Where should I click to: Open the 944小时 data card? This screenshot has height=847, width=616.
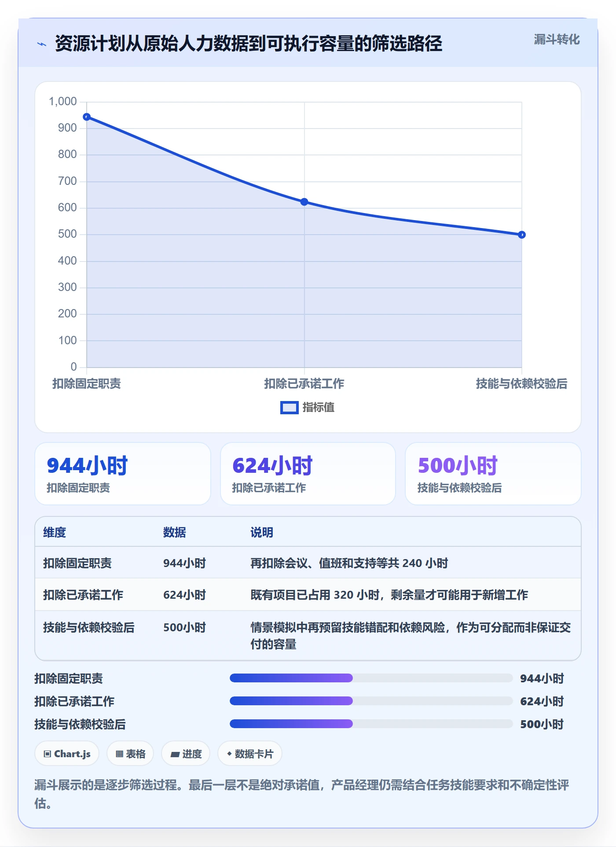coord(123,474)
